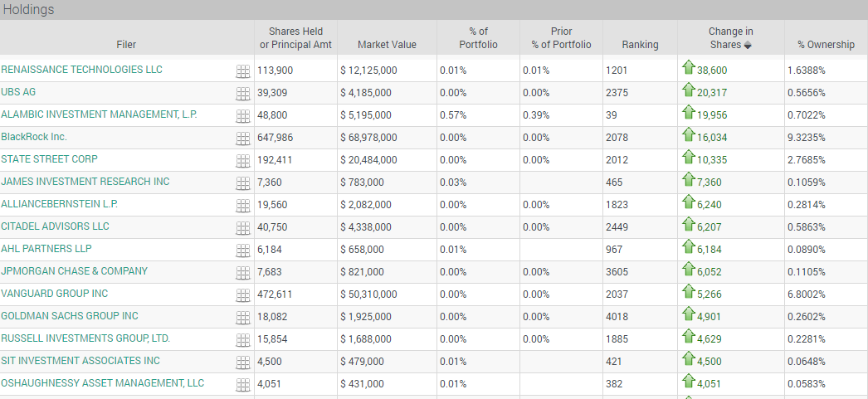Image resolution: width=868 pixels, height=399 pixels.
Task: Click green up arrow beside 19,956
Action: tap(688, 113)
